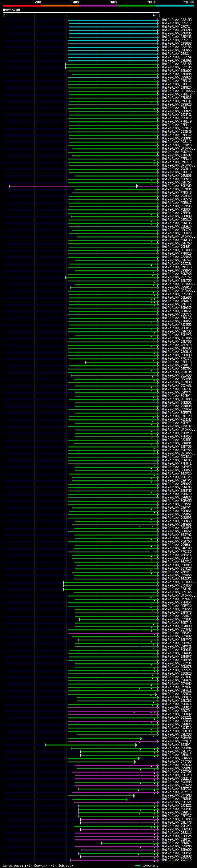This screenshot has height=868, width=197.
Task: Click hit name UniRef100_Q9MBE4
Action: click(x=177, y=247)
